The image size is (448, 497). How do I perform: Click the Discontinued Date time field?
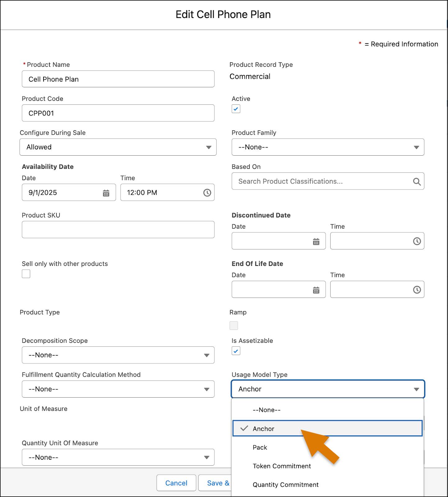click(377, 241)
